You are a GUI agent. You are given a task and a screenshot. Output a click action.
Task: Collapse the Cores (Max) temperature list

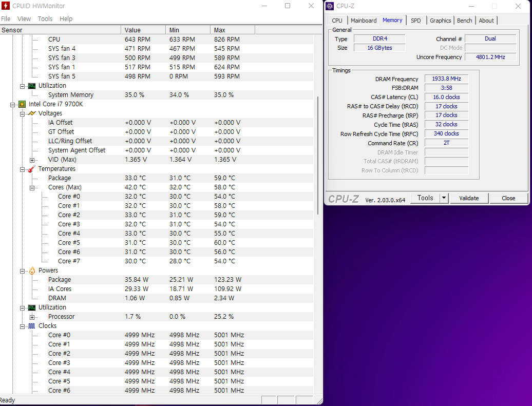[32, 188]
